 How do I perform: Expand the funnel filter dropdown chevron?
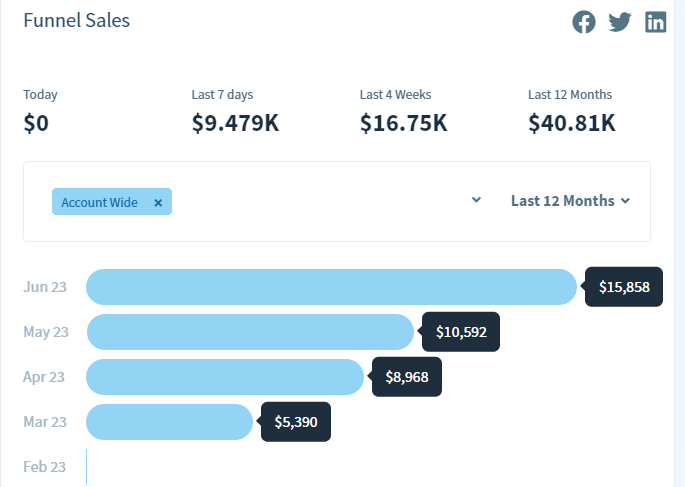(x=477, y=200)
